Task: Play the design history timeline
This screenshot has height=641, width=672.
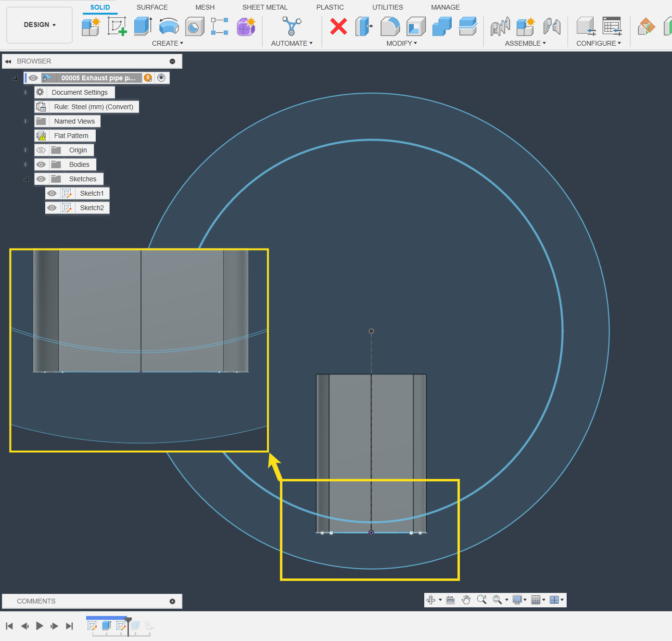Action: pos(39,626)
